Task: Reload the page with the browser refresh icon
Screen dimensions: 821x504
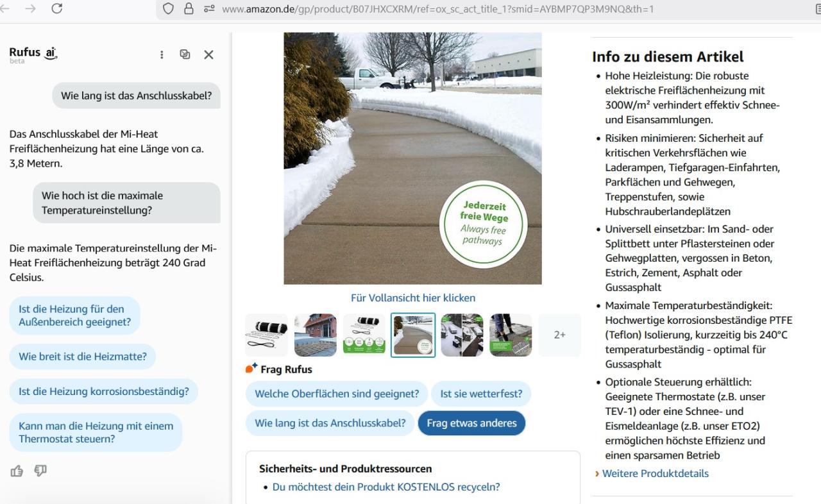Action: click(56, 9)
